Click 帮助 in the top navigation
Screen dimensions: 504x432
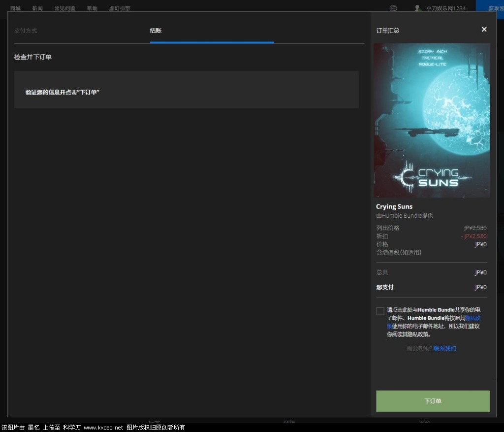pyautogui.click(x=92, y=8)
